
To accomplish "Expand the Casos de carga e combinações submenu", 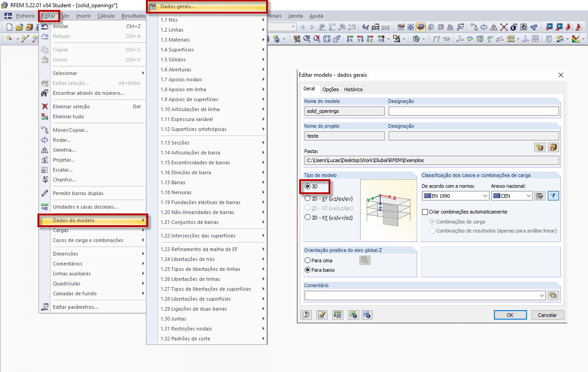I will [x=93, y=240].
